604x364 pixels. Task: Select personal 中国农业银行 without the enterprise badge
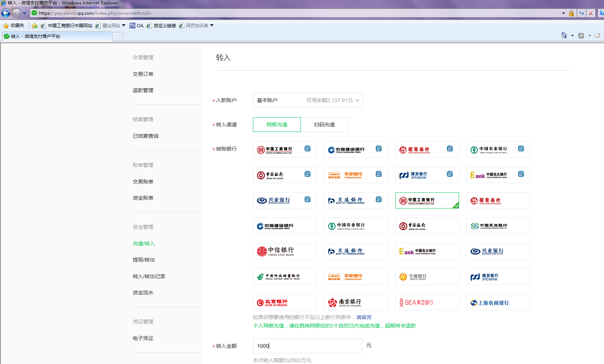point(356,226)
